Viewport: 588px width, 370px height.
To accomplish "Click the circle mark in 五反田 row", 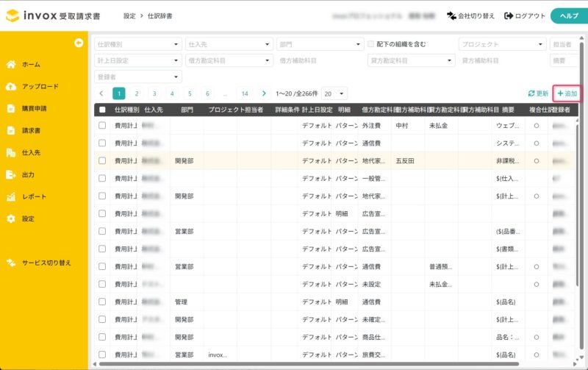I will 537,161.
